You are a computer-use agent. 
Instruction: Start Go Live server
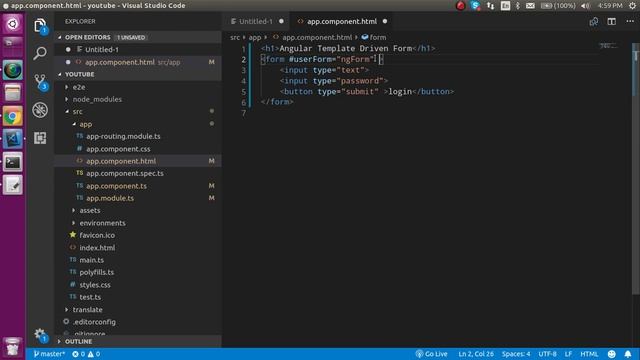[x=431, y=354]
